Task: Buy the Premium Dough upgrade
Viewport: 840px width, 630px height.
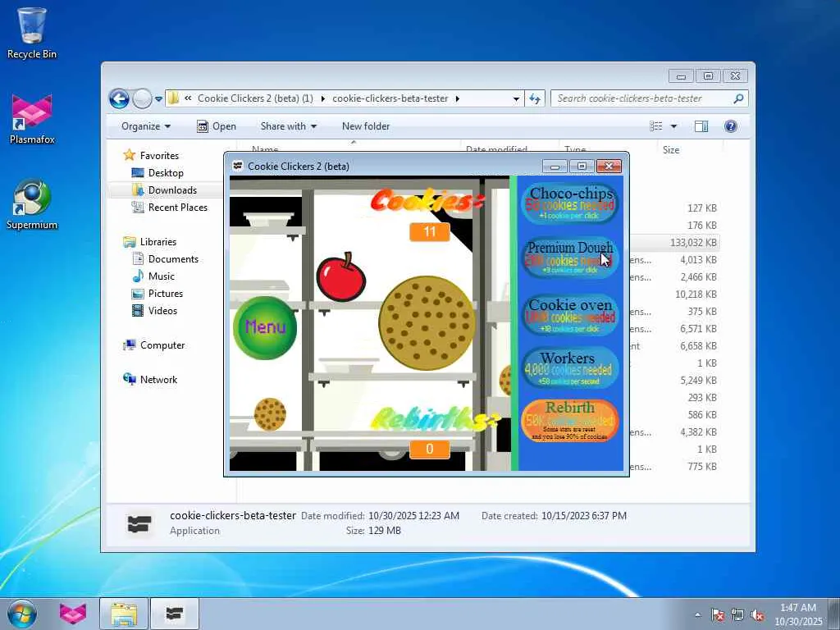Action: [569, 257]
